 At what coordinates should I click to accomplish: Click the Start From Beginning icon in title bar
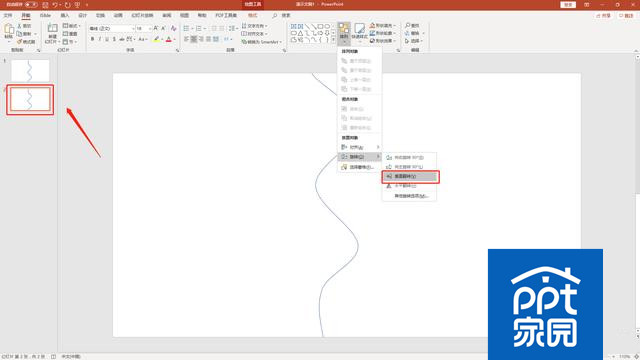(x=77, y=5)
